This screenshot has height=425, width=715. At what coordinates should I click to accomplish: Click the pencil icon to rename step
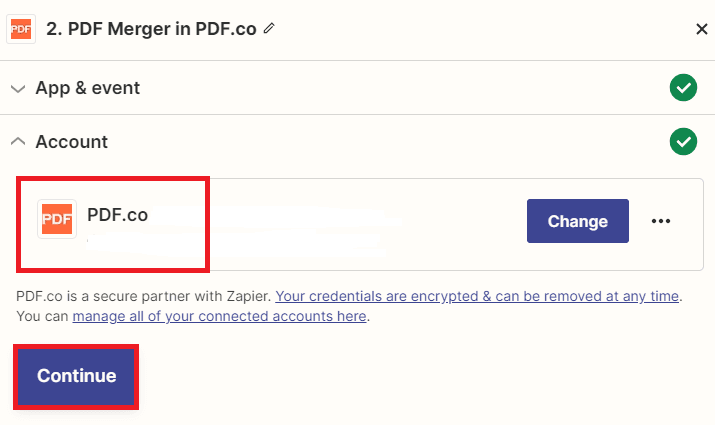click(268, 28)
